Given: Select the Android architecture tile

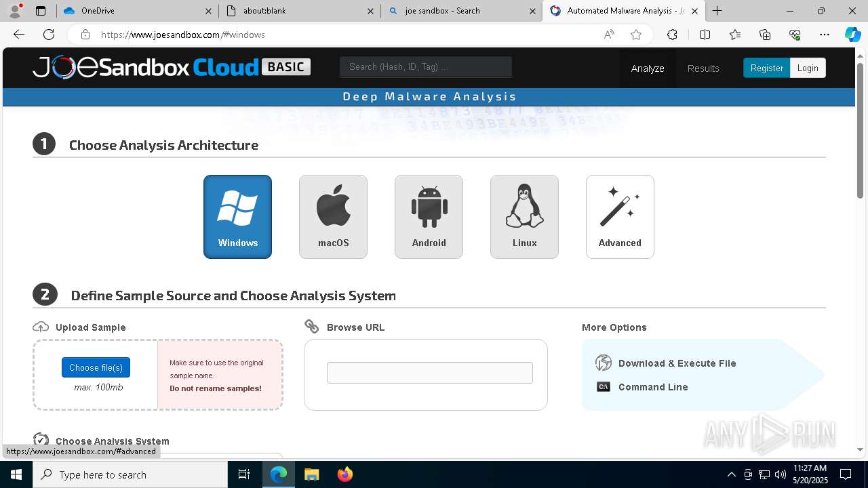Looking at the screenshot, I should coord(429,217).
